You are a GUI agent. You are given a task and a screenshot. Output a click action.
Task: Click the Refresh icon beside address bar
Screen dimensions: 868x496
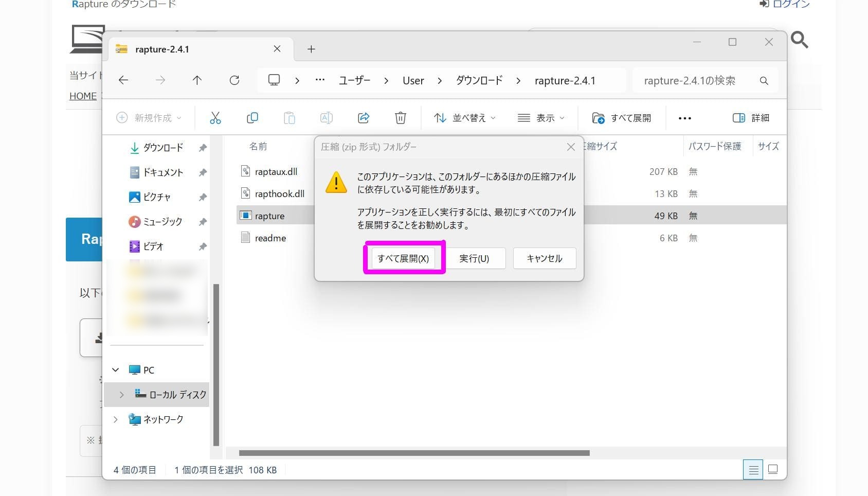[x=234, y=80]
